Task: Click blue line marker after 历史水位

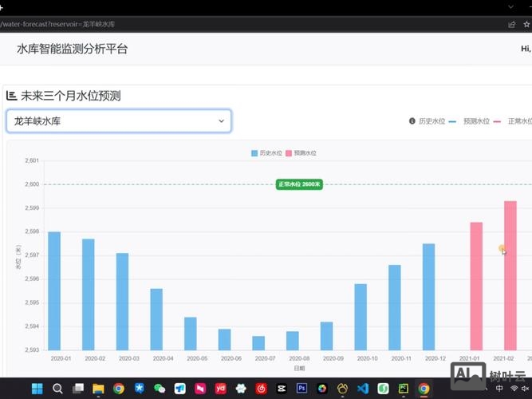Action: [452, 121]
